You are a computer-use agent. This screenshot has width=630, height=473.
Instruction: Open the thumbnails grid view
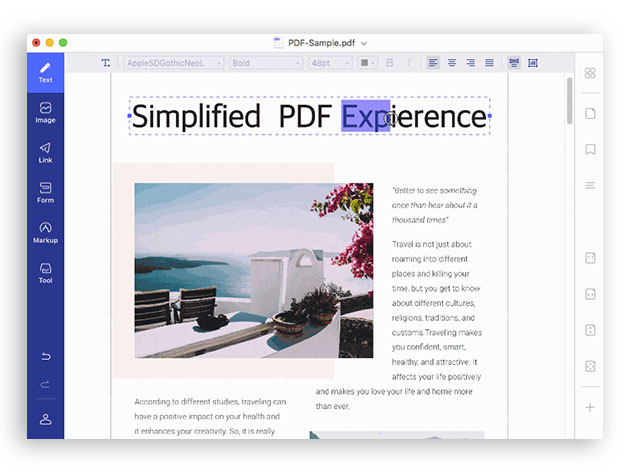pos(590,73)
